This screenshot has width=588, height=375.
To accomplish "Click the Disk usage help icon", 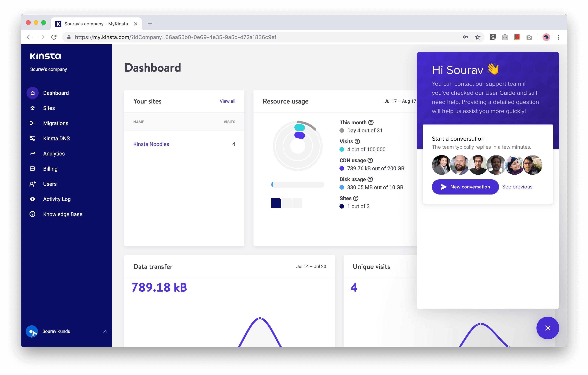I will coord(370,179).
